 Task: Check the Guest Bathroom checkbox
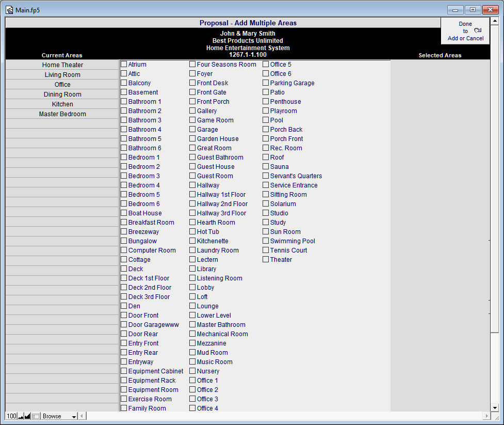192,157
